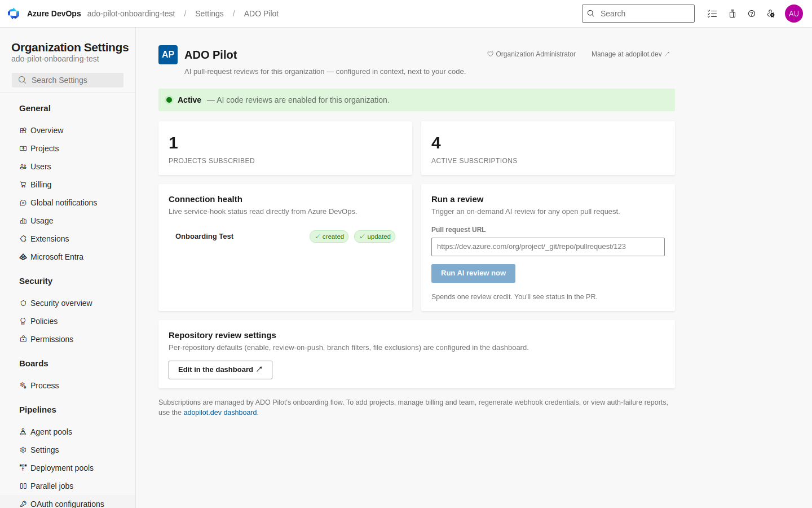Click the Extensions icon in sidebar
Viewport: 812px width, 508px height.
(x=23, y=239)
